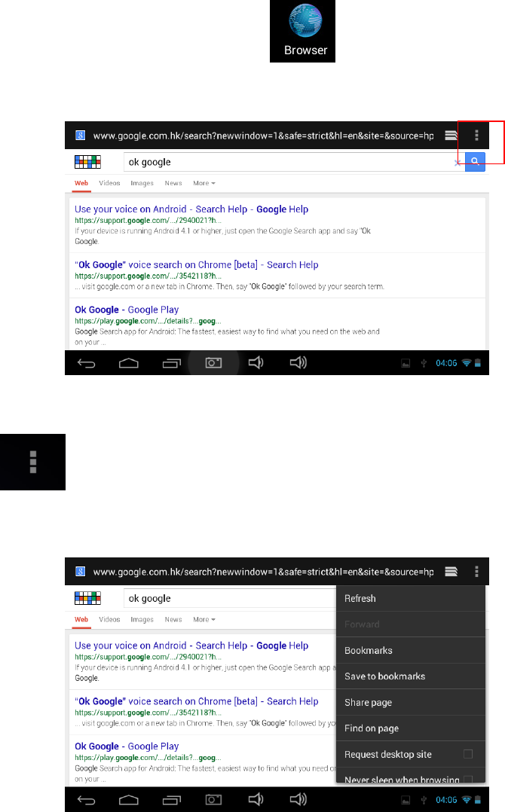Click 04:06 clock in menu-open screenshot
Screen dimensions: 505x812
click(x=446, y=800)
